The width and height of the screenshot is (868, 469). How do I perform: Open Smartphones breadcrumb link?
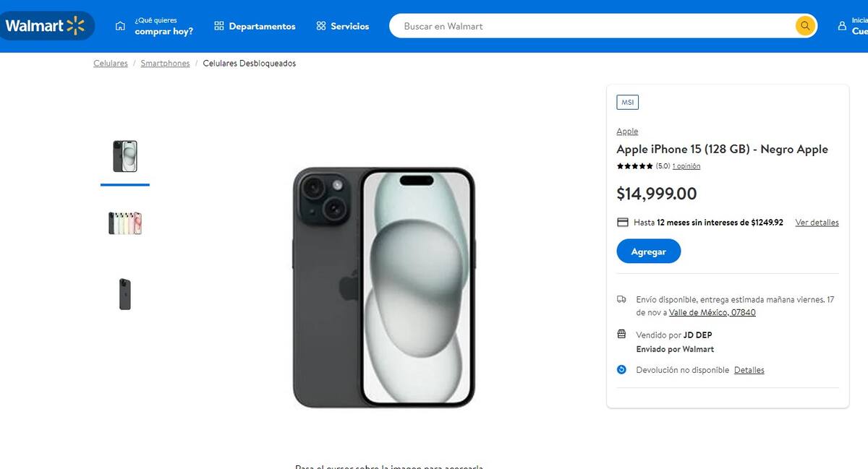[165, 64]
